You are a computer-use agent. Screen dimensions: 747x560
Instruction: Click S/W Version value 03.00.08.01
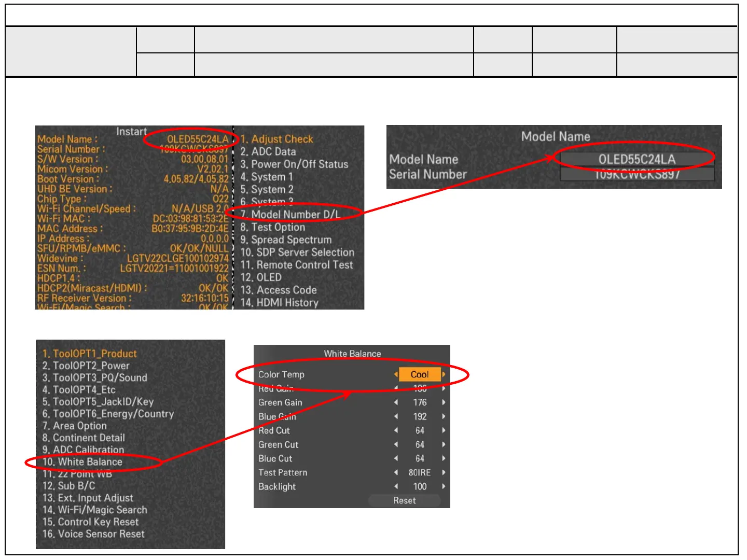coord(204,159)
